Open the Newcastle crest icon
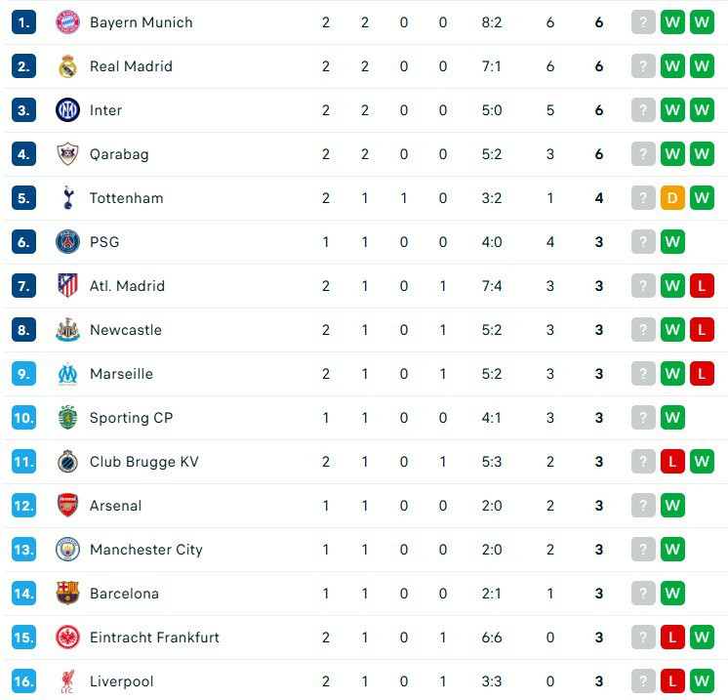This screenshot has height=700, width=728. (67, 329)
